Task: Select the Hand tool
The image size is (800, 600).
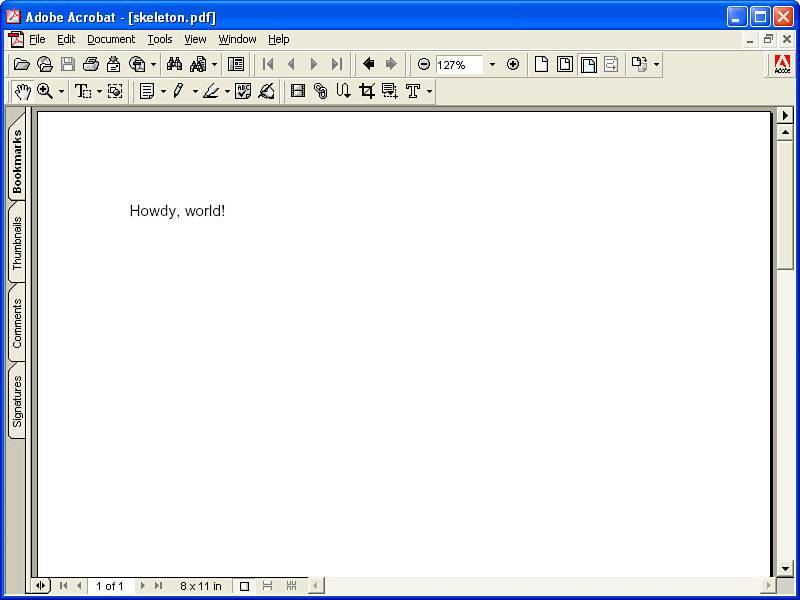Action: click(22, 91)
